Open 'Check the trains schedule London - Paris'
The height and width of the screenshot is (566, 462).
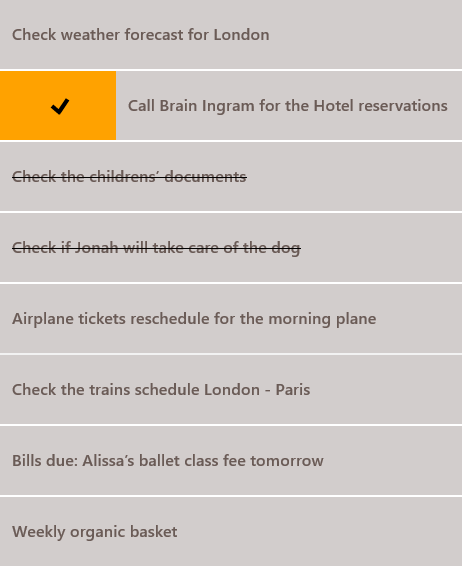231,390
